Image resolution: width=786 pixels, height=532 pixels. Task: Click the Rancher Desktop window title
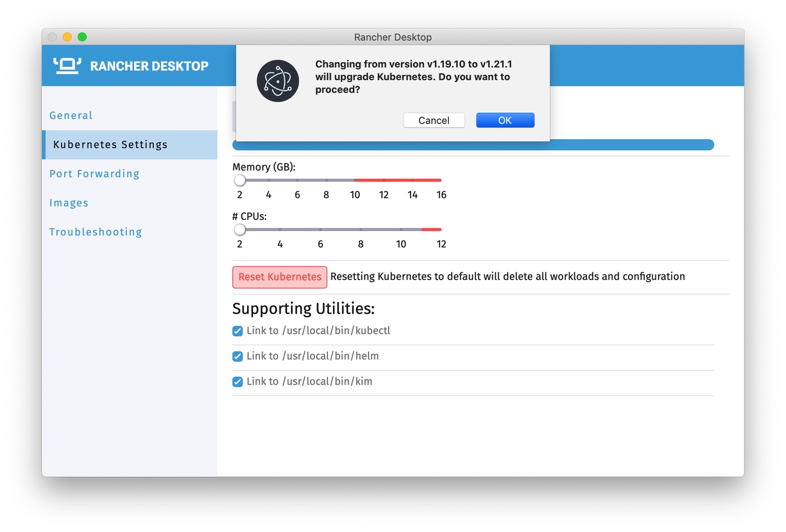[x=392, y=37]
